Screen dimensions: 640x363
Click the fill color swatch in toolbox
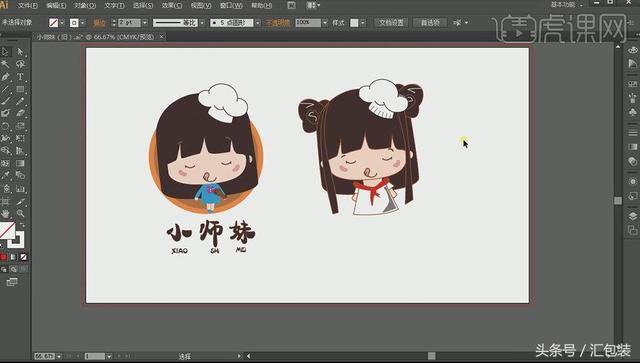tap(7, 231)
